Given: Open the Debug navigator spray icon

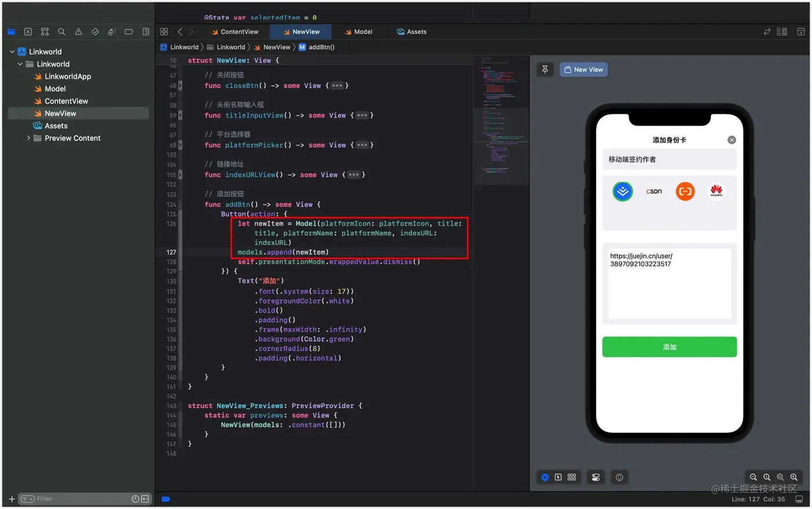Looking at the screenshot, I should click(x=112, y=32).
